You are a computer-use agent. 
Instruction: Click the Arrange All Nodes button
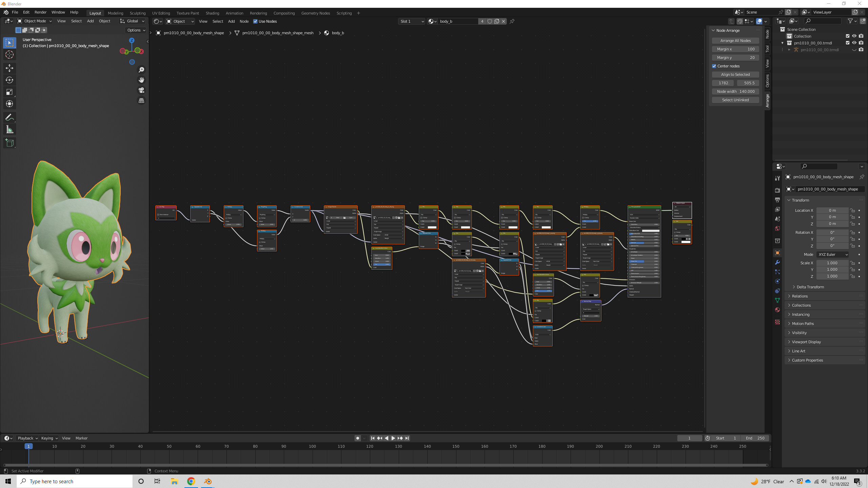735,41
